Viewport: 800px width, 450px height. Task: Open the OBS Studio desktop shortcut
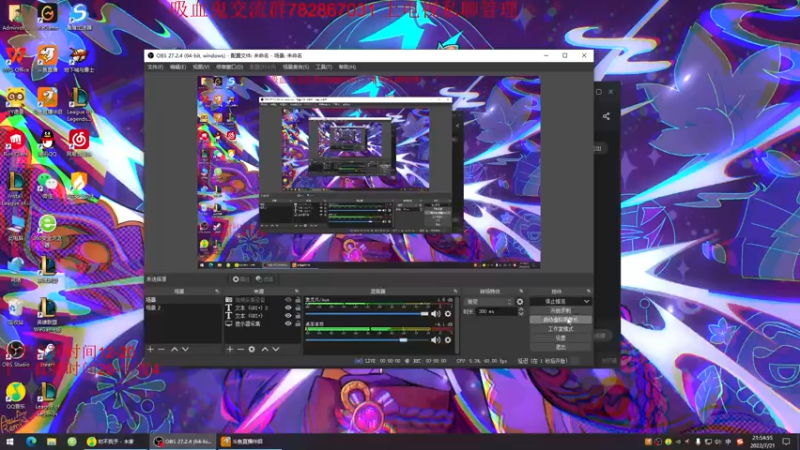tap(16, 354)
